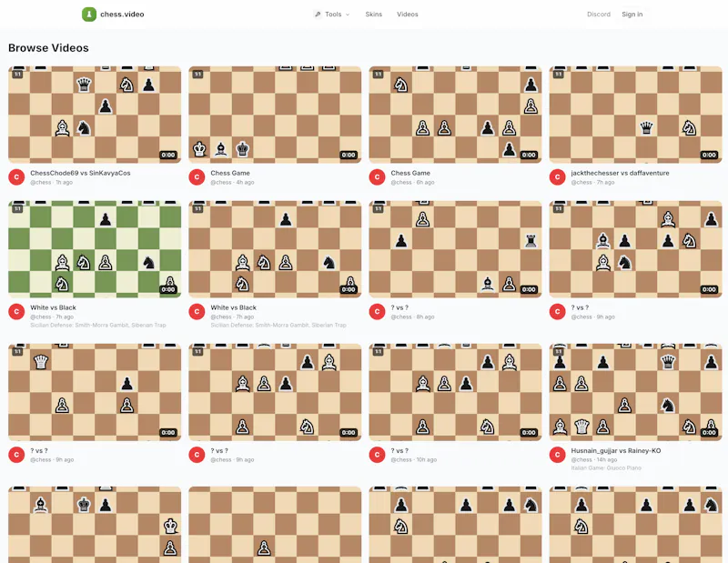The width and height of the screenshot is (728, 563).
Task: Open the Chess Game thumbnail posted 6h ago
Action: point(455,115)
